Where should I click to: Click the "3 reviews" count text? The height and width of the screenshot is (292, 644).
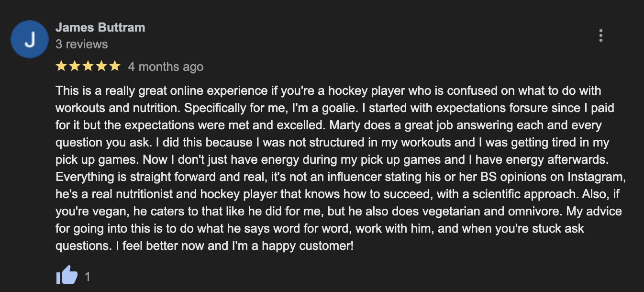81,45
